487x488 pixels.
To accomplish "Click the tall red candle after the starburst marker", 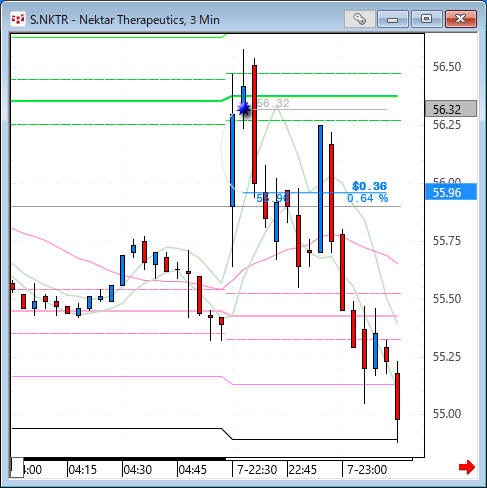I will pos(254,124).
